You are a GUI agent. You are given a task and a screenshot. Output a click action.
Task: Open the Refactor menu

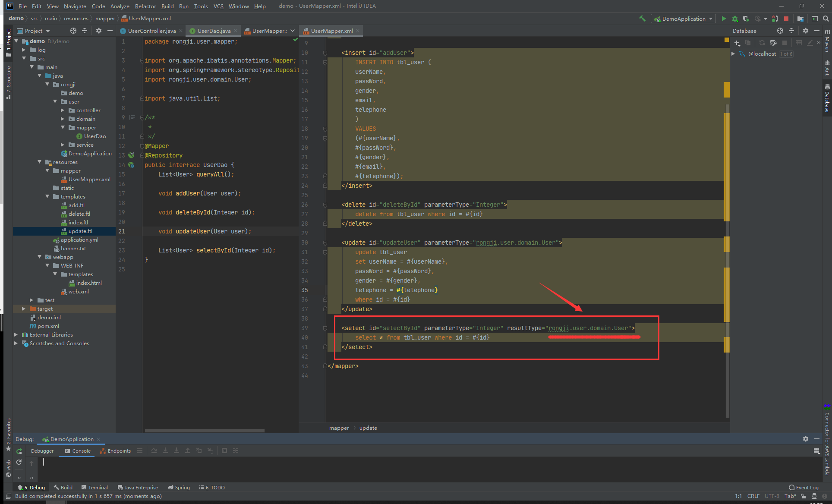[x=145, y=6]
